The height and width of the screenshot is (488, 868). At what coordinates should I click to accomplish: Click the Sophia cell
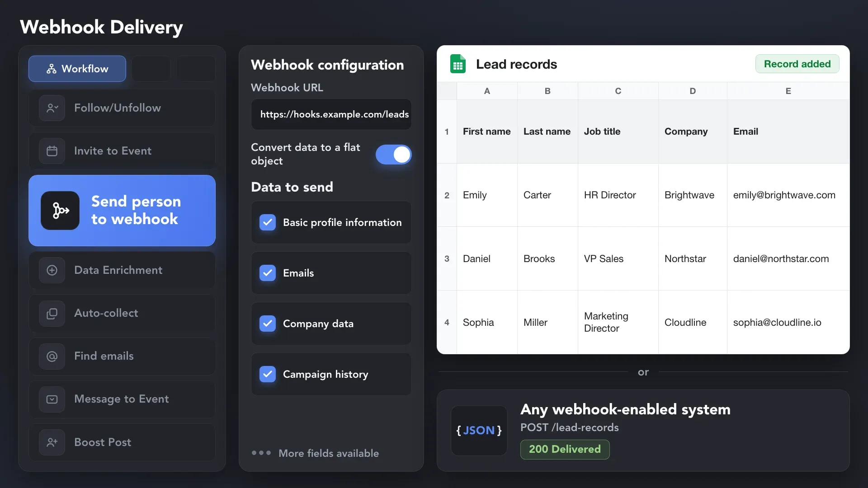[x=487, y=322]
